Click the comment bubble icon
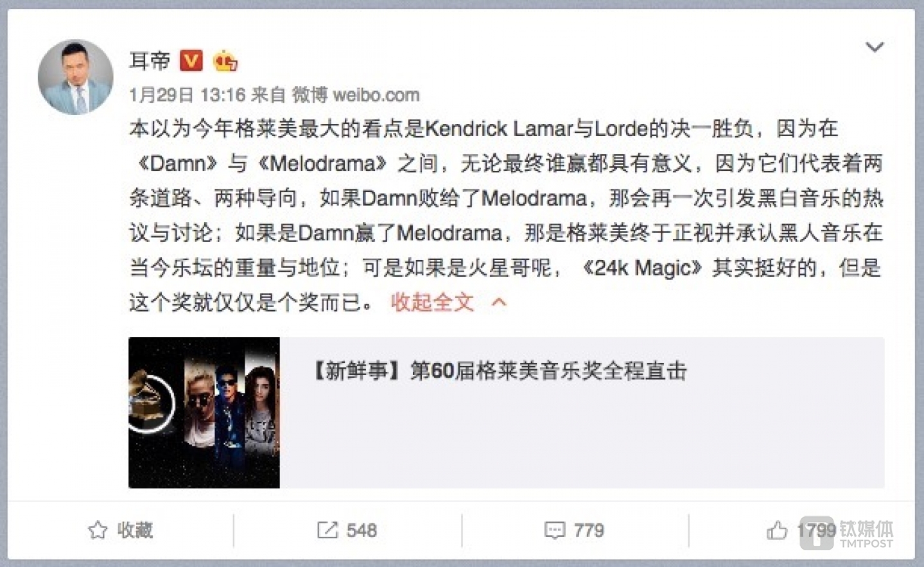924x567 pixels. coord(554,530)
